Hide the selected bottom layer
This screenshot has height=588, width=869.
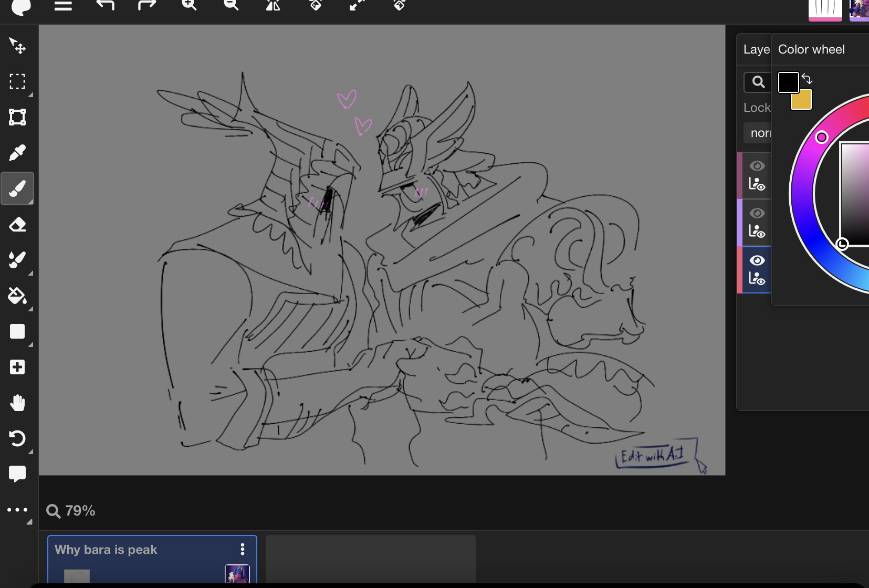pos(757,260)
